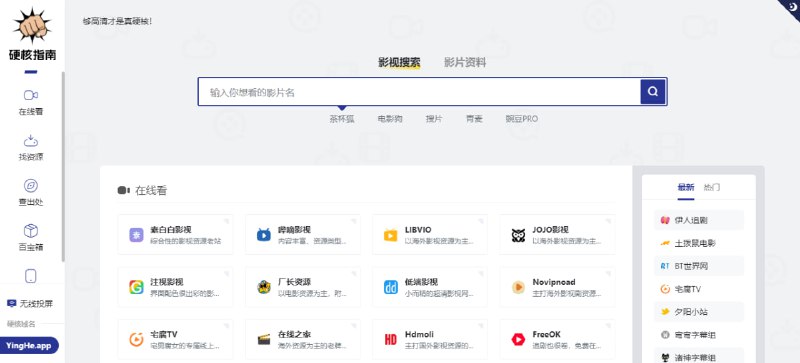This screenshot has width=800, height=363.
Task: Select 青麦 search engine
Action: point(474,119)
